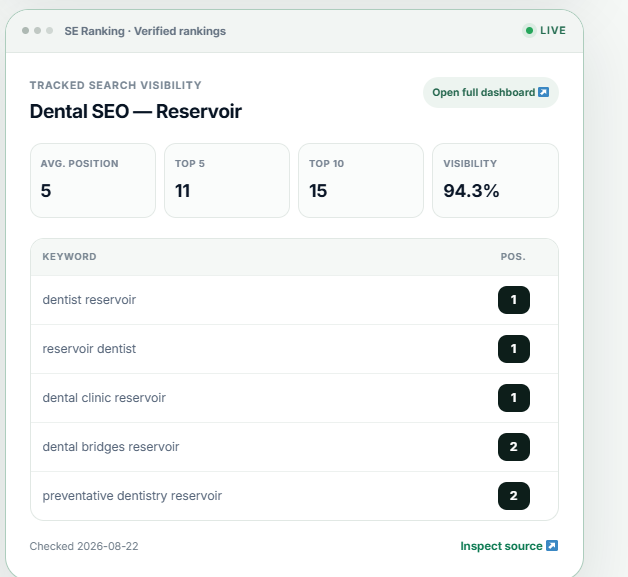This screenshot has height=577, width=628.
Task: Select the reservoir dentist keyword row
Action: click(x=294, y=349)
